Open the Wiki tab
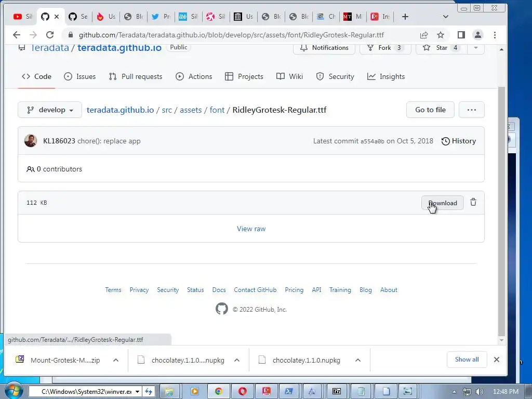This screenshot has width=532, height=399. (x=289, y=77)
